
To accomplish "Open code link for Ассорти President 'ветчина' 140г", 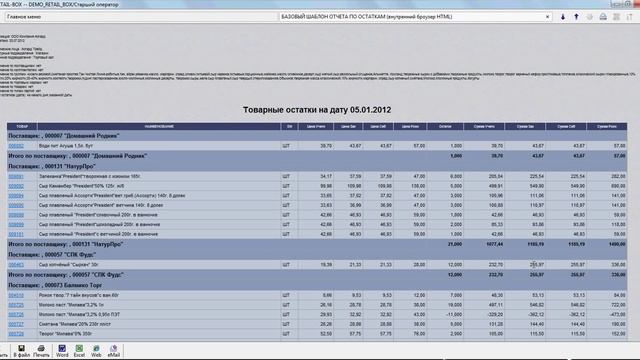I will (x=16, y=205).
